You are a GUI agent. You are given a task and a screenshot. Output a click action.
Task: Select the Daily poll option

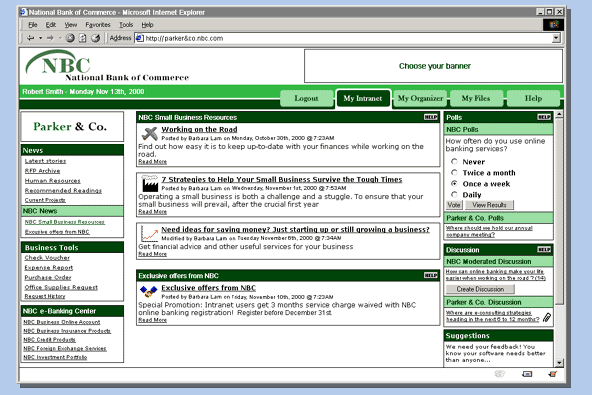tap(455, 194)
